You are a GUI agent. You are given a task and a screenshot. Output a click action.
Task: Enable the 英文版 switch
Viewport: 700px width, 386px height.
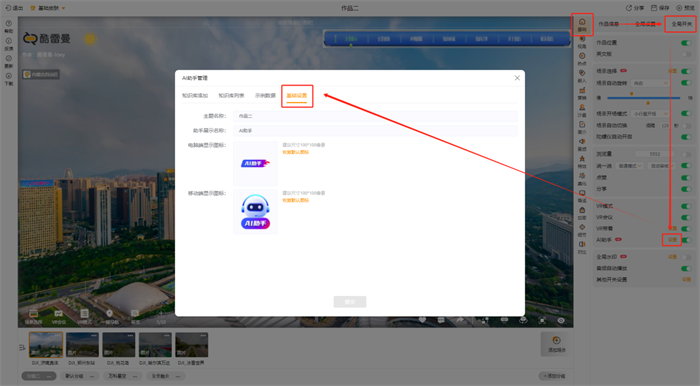686,54
